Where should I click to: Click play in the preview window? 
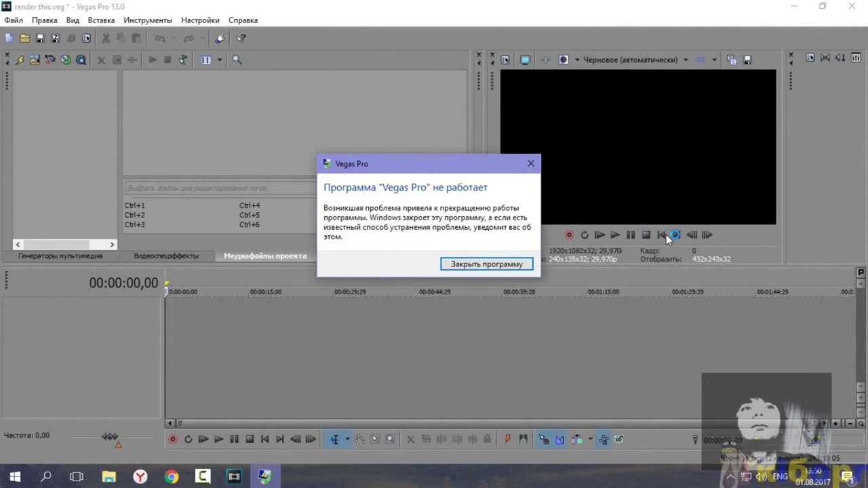(615, 235)
